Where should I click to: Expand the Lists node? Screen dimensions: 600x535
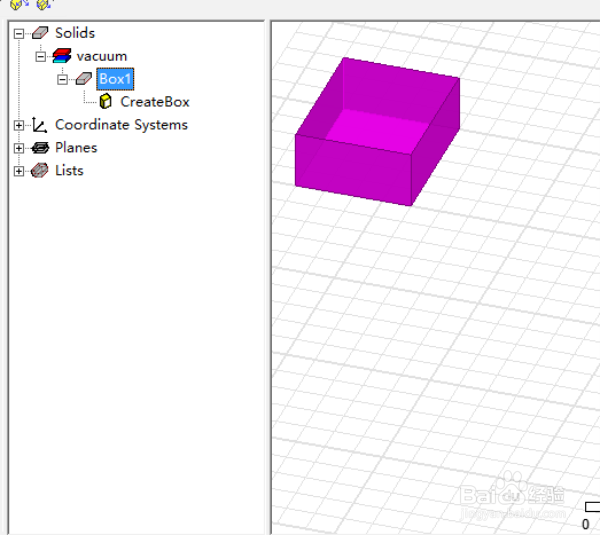point(18,171)
